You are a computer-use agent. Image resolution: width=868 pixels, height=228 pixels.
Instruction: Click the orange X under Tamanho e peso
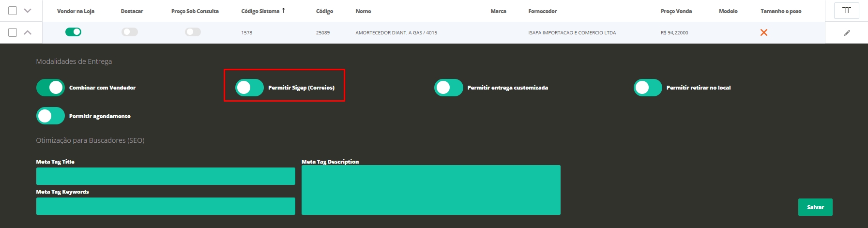tap(763, 32)
